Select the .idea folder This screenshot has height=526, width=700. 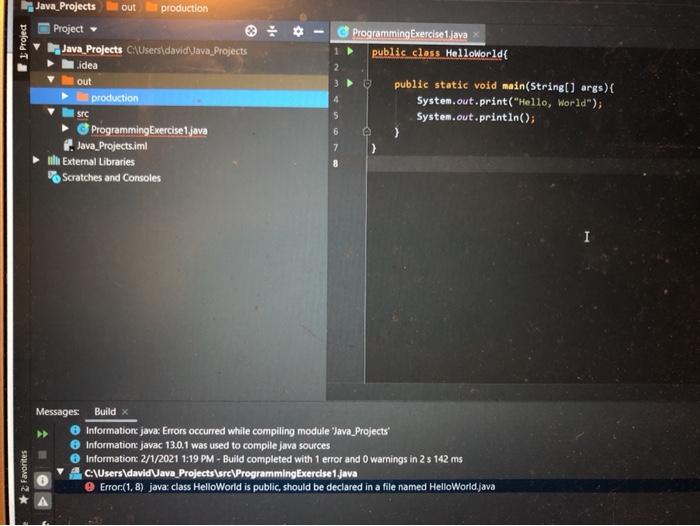pyautogui.click(x=87, y=65)
